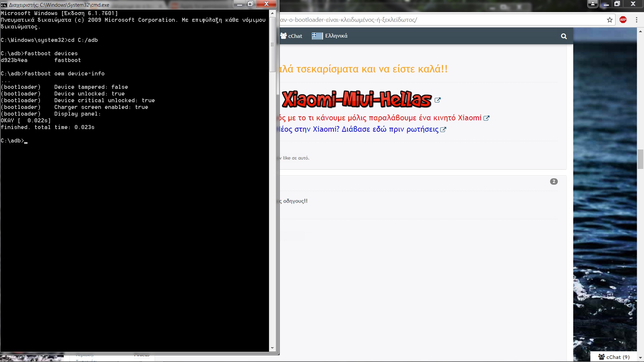
Task: Click the cmd.exe title bar icon
Action: pyautogui.click(x=4, y=5)
